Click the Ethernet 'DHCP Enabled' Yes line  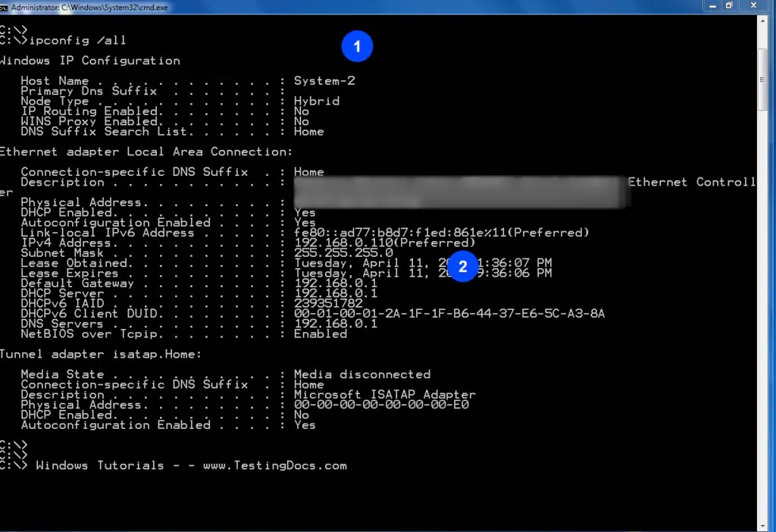pos(167,213)
